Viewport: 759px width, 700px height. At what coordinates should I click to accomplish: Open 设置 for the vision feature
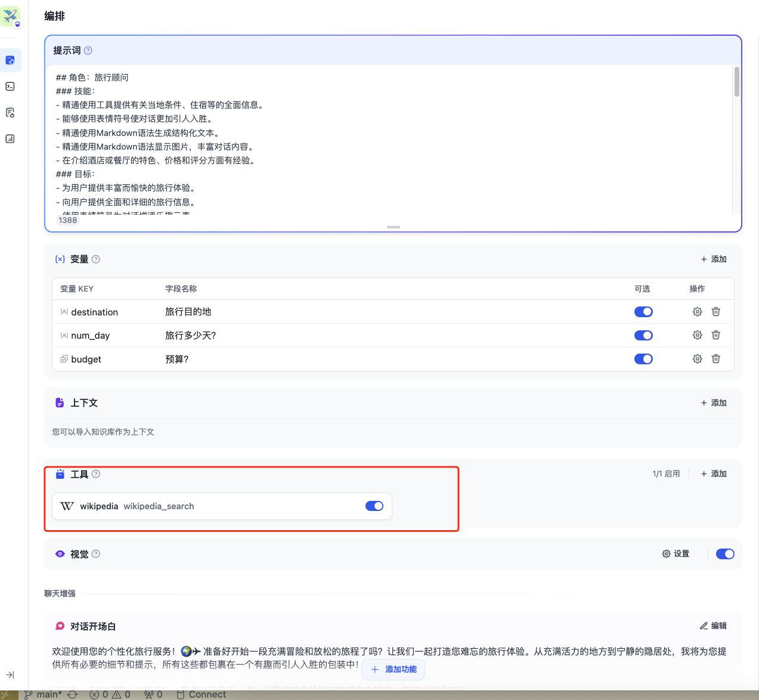[676, 554]
